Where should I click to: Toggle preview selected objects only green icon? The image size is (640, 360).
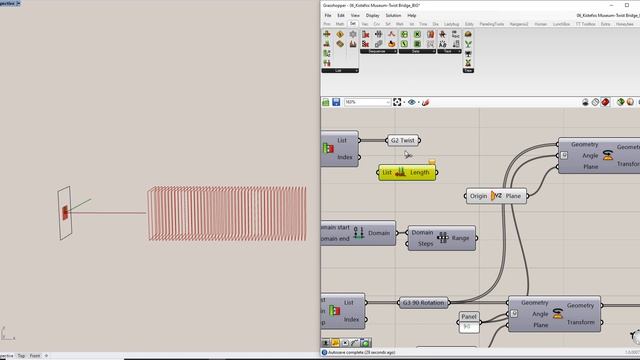click(x=620, y=102)
